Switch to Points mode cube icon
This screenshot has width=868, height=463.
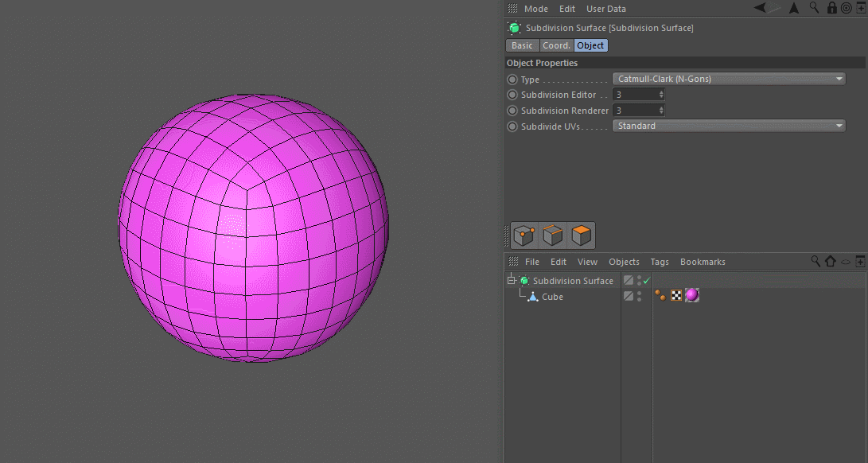[524, 235]
